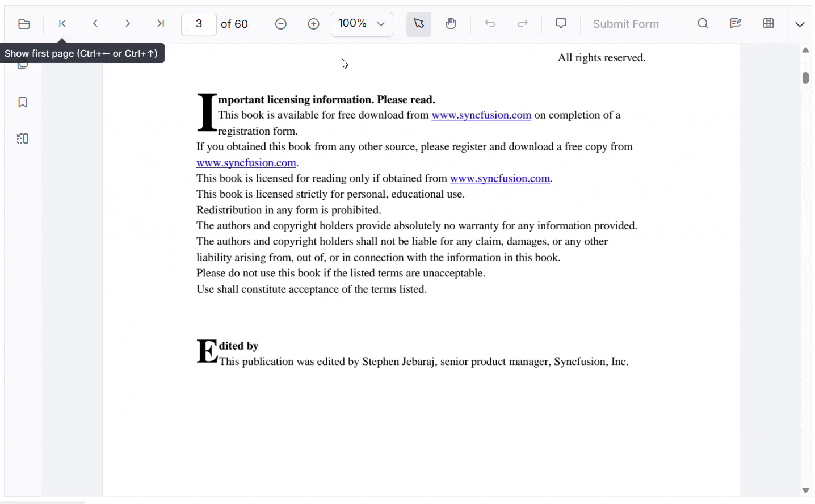The width and height of the screenshot is (815, 504).
Task: Click the Submit Form button
Action: pyautogui.click(x=626, y=24)
